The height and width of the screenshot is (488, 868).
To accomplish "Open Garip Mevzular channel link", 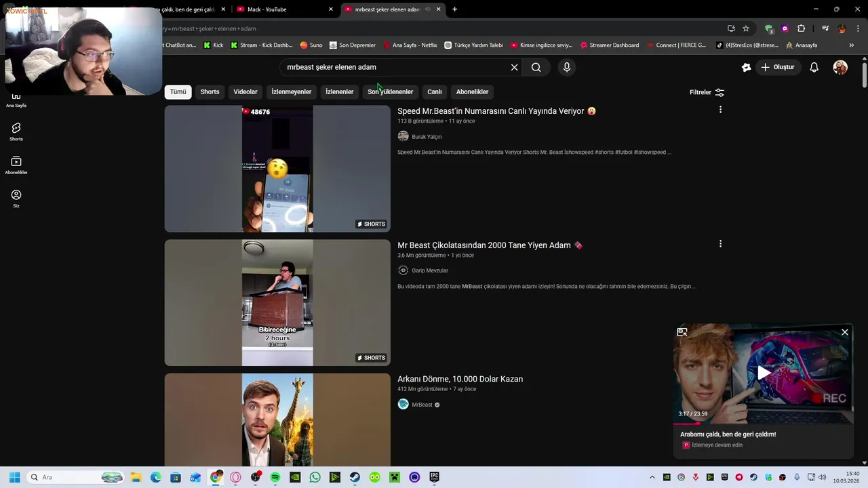I will coord(430,270).
